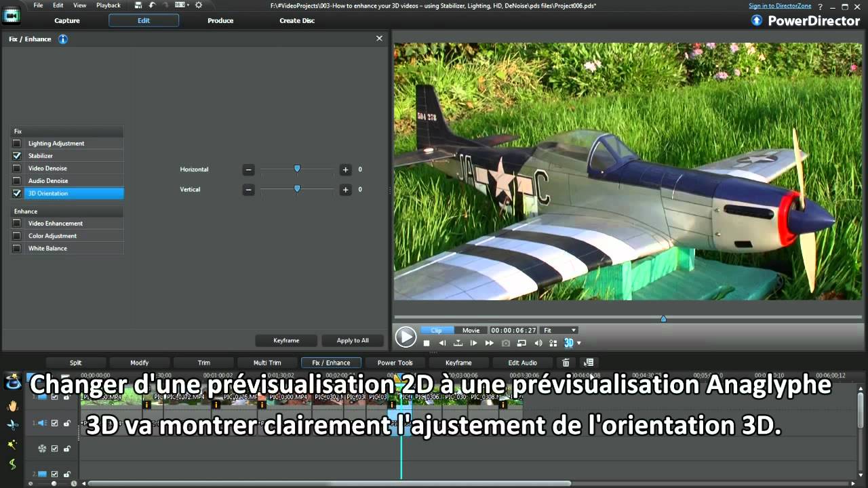Click the Apply to All button
Image resolution: width=868 pixels, height=488 pixels.
pos(353,340)
